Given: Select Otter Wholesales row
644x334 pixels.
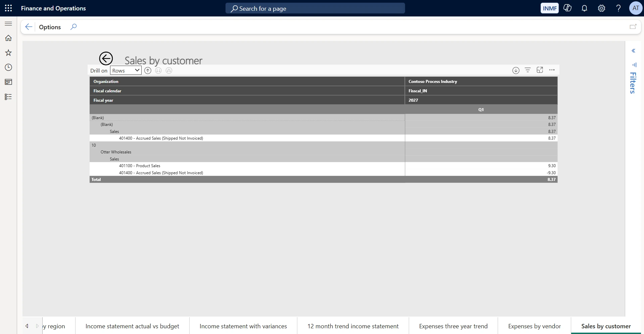Looking at the screenshot, I should pyautogui.click(x=324, y=152).
